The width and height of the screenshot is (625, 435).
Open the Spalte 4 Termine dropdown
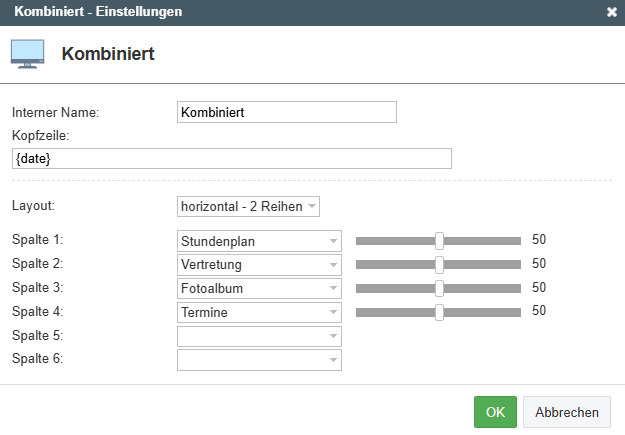[x=259, y=312]
